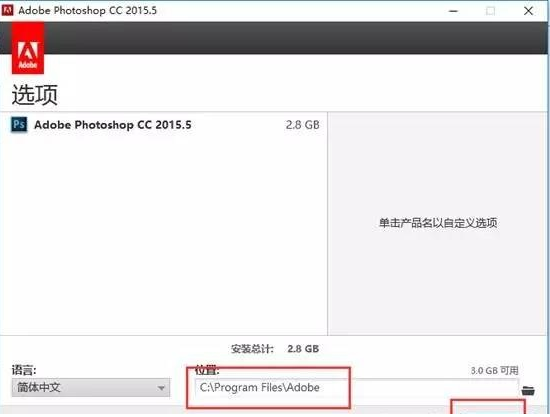The image size is (550, 417).
Task: Click the browse folder icon beside location
Action: click(x=528, y=390)
